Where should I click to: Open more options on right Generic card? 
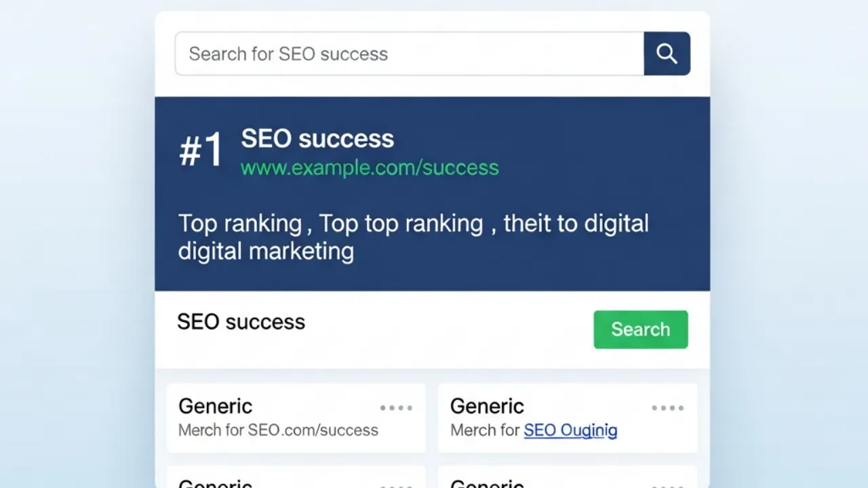[x=667, y=408]
